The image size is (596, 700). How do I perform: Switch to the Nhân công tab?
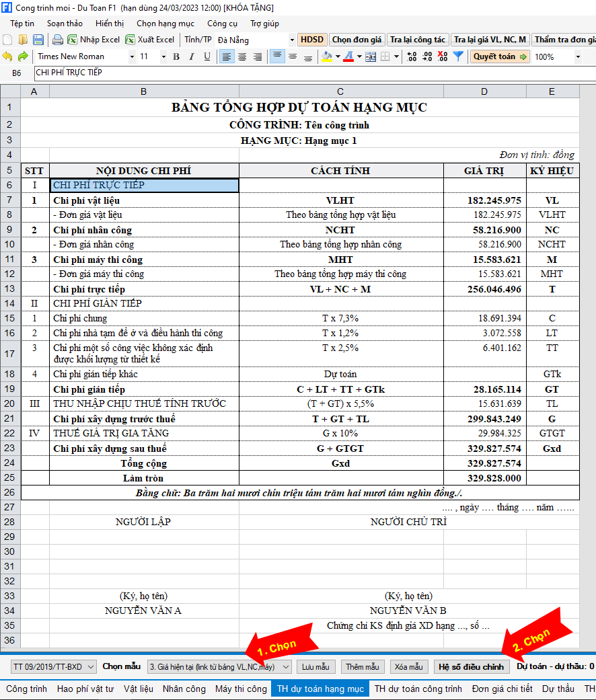click(184, 689)
